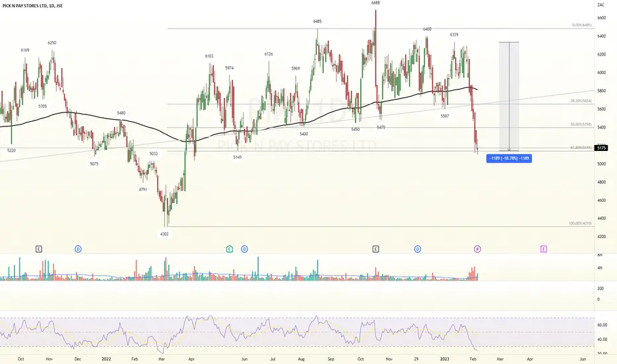617x364 pixels.
Task: Click the 2023 label on time axis
Action: click(x=445, y=359)
